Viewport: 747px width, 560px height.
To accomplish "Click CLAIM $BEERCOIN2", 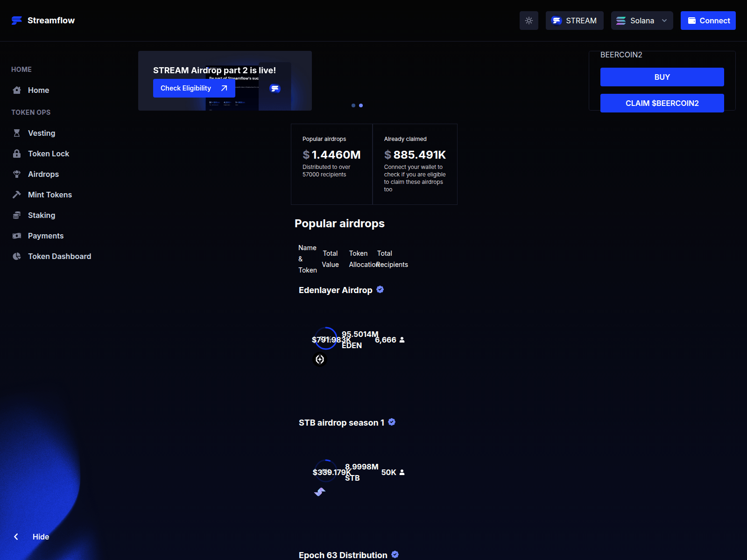I will coord(662,103).
